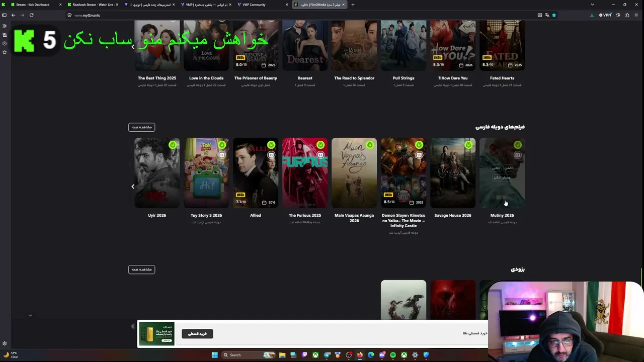The width and height of the screenshot is (644, 362).
Task: Click the gold bar ad banner image
Action: click(x=157, y=334)
